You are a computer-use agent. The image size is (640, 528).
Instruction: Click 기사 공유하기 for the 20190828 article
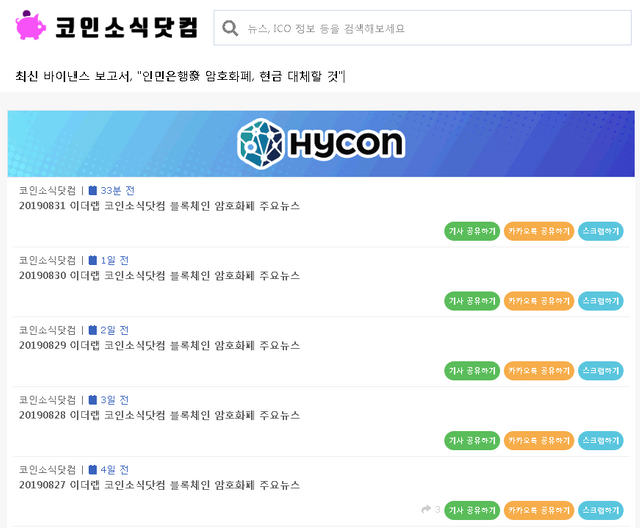point(472,441)
